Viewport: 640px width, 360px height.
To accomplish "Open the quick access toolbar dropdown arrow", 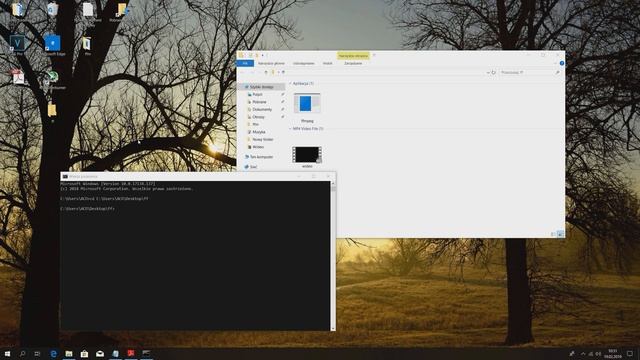I will click(x=263, y=55).
